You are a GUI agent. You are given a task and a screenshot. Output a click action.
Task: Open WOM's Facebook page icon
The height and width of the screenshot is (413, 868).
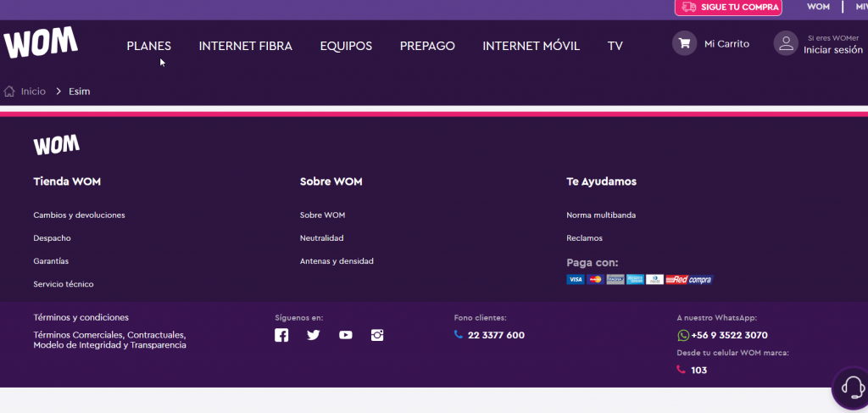point(281,335)
